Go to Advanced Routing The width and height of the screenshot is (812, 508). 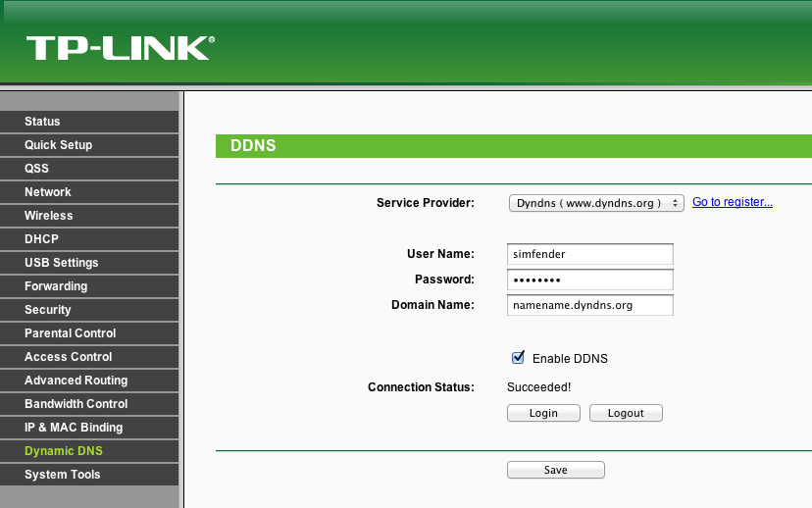(89, 381)
